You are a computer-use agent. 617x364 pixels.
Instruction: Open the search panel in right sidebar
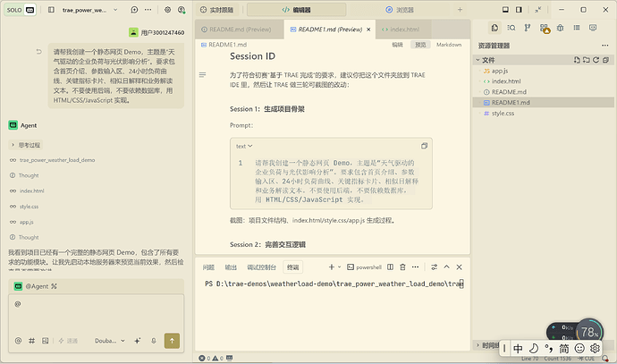pyautogui.click(x=511, y=28)
